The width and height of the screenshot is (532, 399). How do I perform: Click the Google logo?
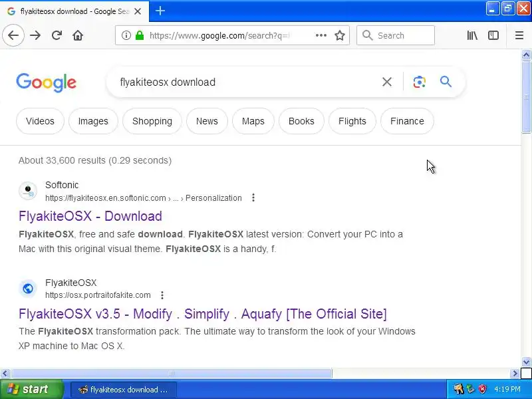pos(46,82)
